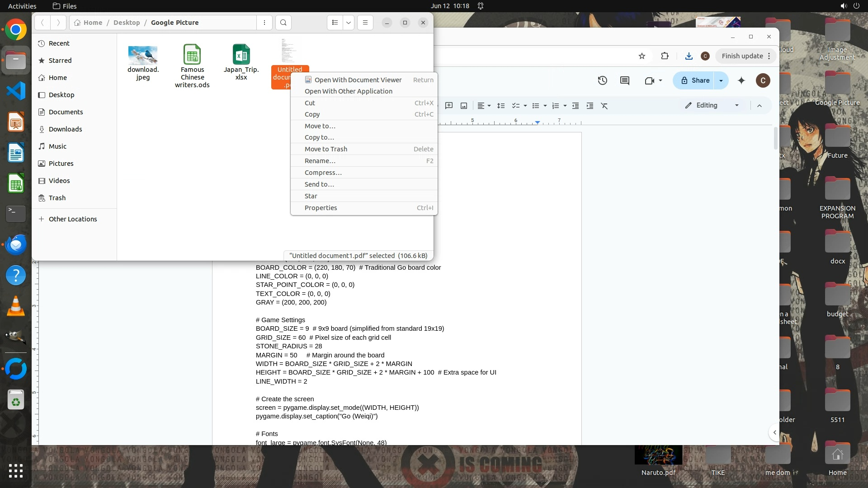Open Share button dropdown arrow
The width and height of the screenshot is (868, 488).
click(x=721, y=80)
